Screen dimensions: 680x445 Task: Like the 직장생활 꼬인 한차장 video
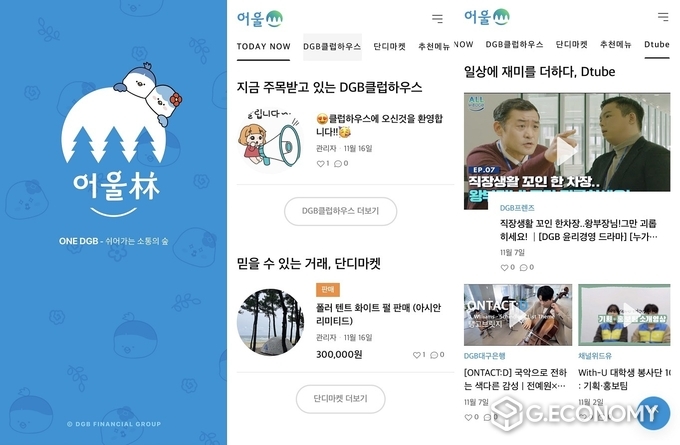coord(504,268)
